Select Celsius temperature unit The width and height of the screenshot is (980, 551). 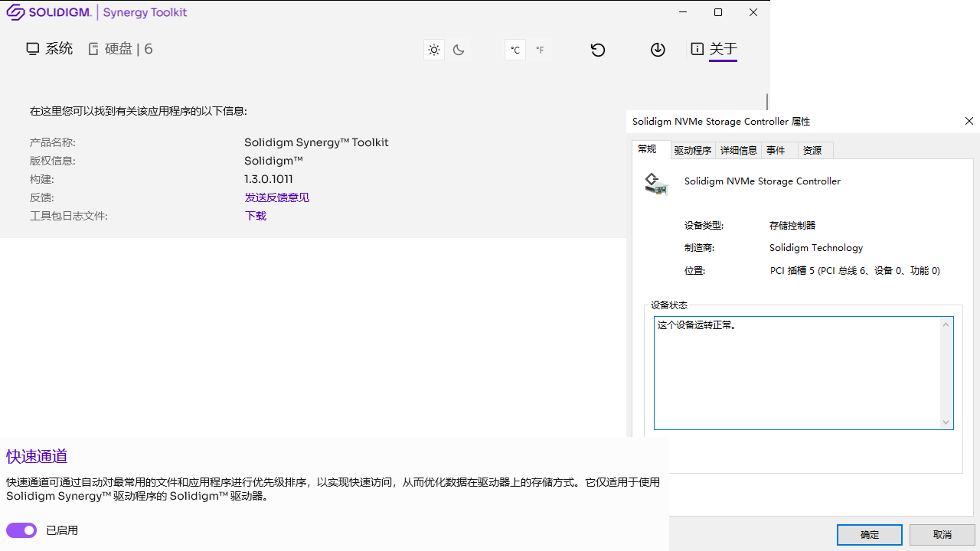(515, 50)
